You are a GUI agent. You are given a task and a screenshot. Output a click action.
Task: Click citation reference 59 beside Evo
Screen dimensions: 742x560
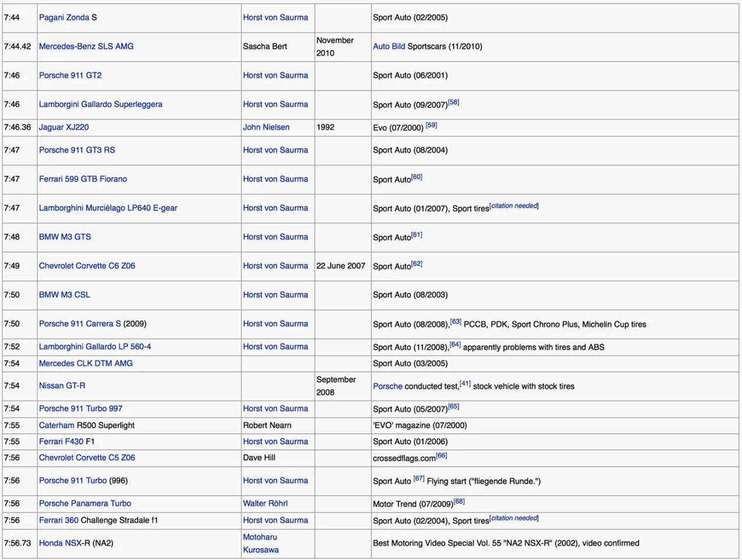431,125
